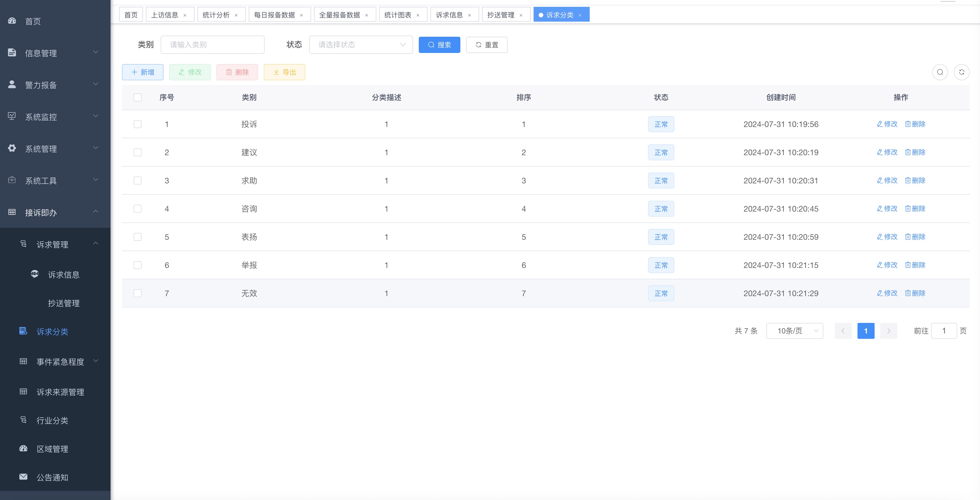
Task: Check the 投诉 row checkbox
Action: coord(138,124)
